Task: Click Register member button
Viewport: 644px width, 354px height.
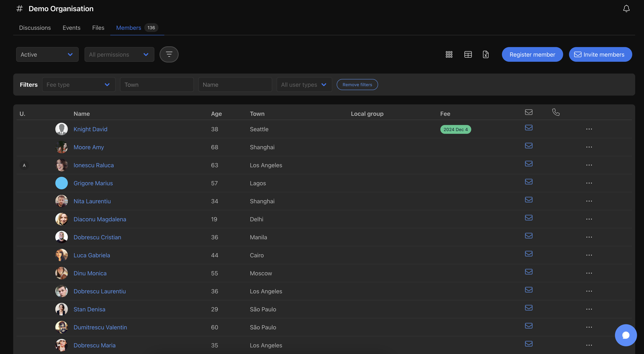Action: 532,54
